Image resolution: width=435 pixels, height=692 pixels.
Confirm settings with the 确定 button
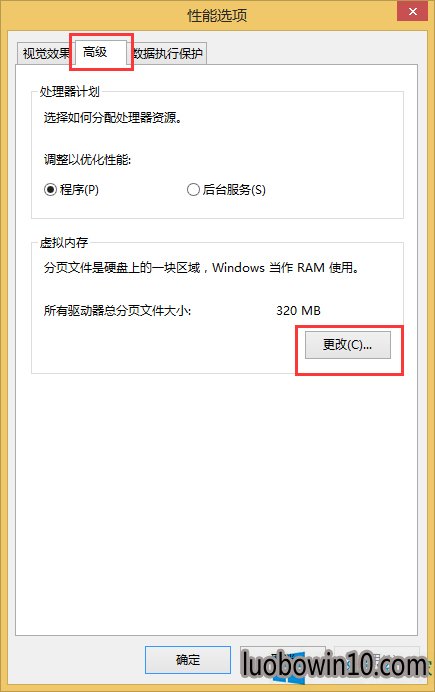pos(188,660)
